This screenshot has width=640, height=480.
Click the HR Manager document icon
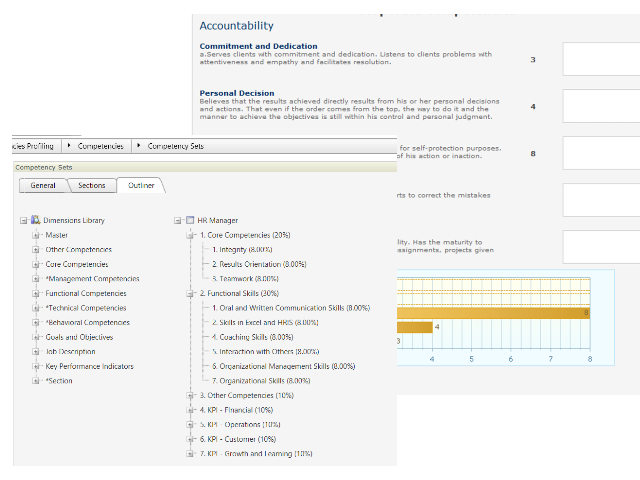pyautogui.click(x=190, y=220)
